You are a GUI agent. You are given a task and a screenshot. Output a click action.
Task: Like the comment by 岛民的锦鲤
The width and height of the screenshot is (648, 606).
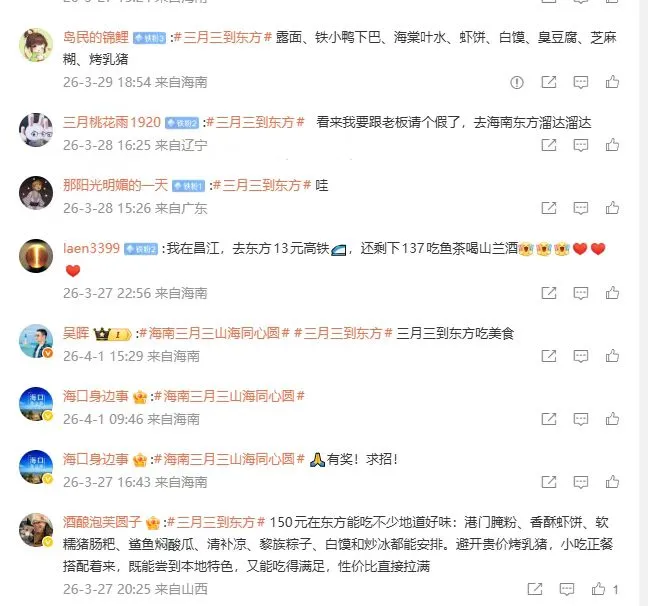(612, 82)
